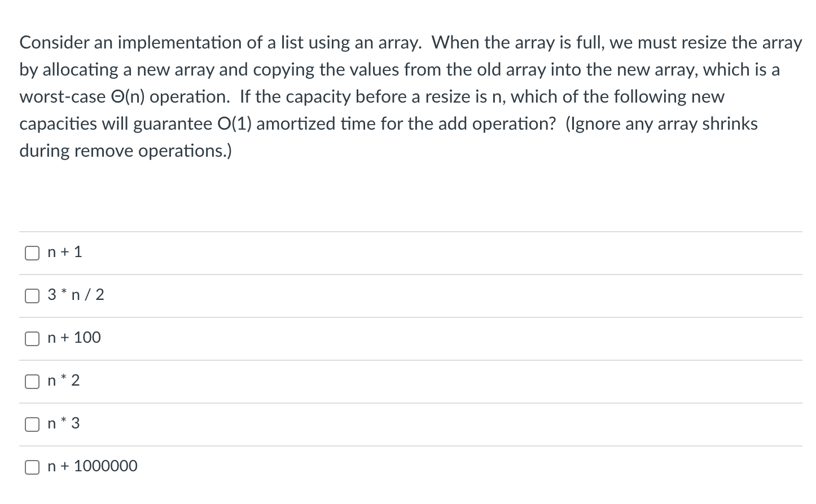Image resolution: width=816 pixels, height=504 pixels.
Task: Click the "n + 1" answer label text
Action: (65, 252)
